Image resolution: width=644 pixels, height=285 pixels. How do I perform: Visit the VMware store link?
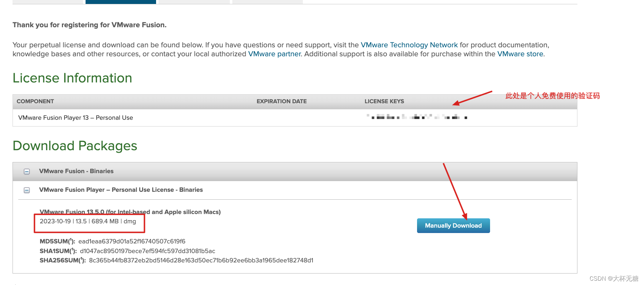(520, 54)
